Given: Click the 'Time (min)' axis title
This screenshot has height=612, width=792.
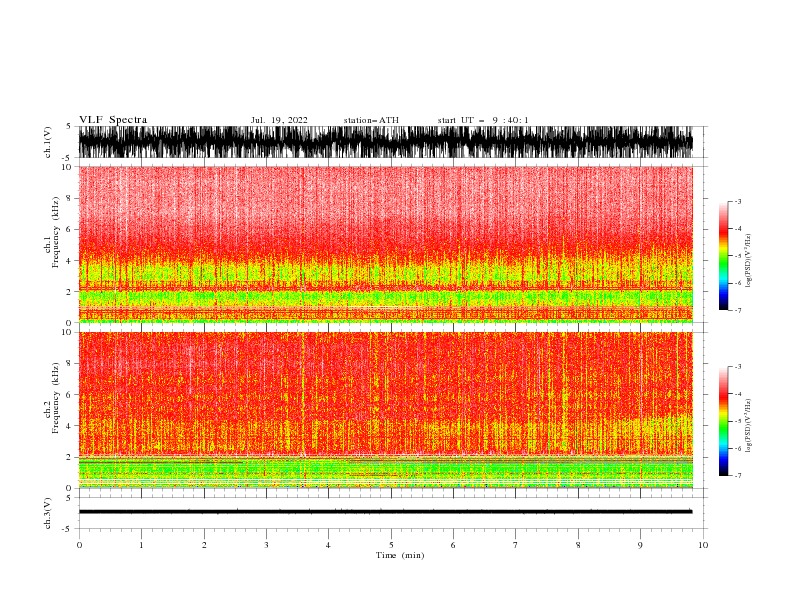Looking at the screenshot, I should tap(400, 555).
